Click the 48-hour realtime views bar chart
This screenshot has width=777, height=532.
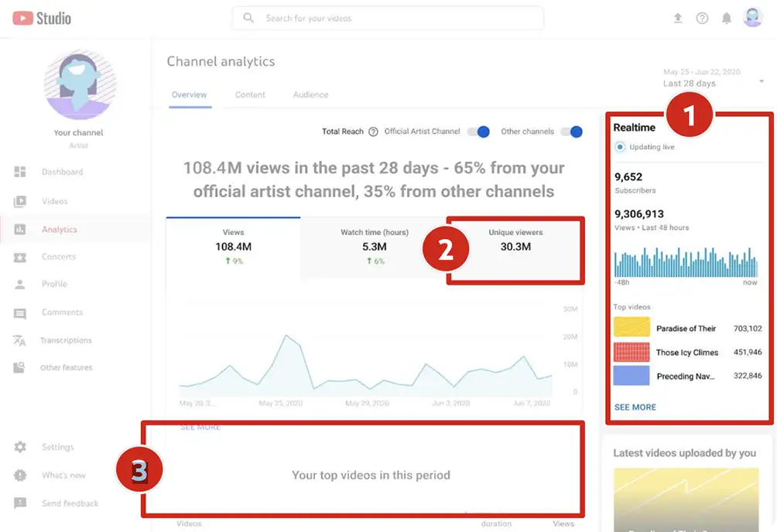click(x=686, y=261)
